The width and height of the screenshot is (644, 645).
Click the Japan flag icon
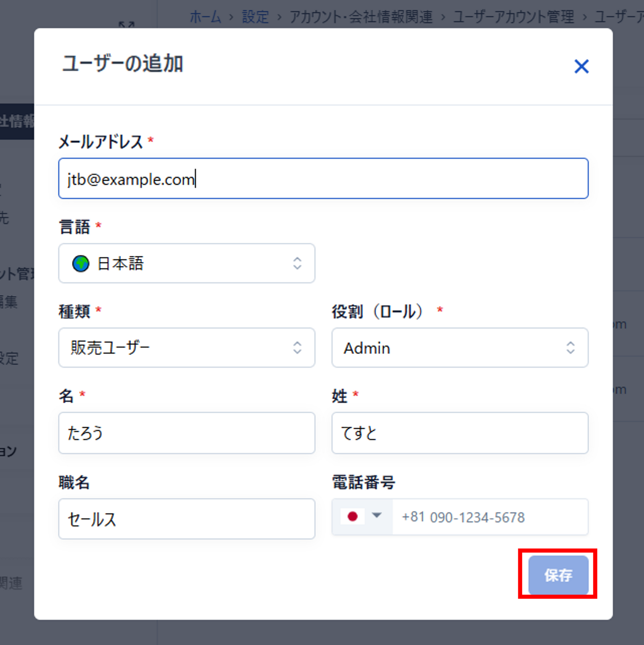[352, 516]
